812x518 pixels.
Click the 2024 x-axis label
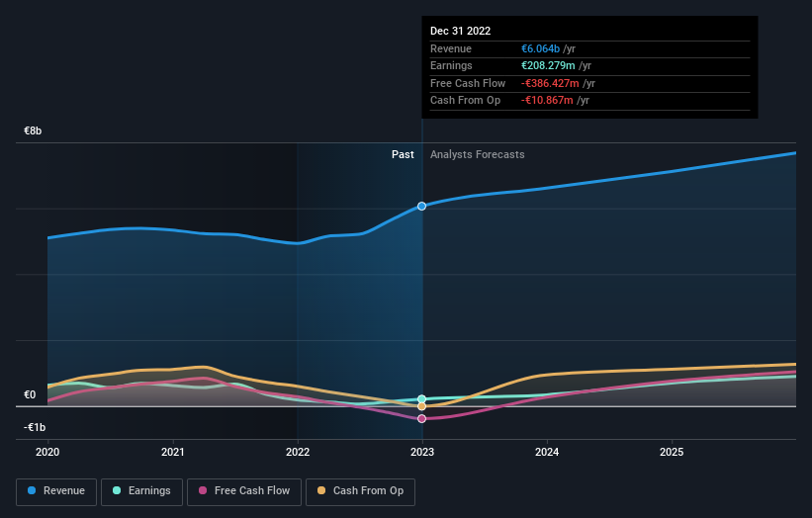547,453
